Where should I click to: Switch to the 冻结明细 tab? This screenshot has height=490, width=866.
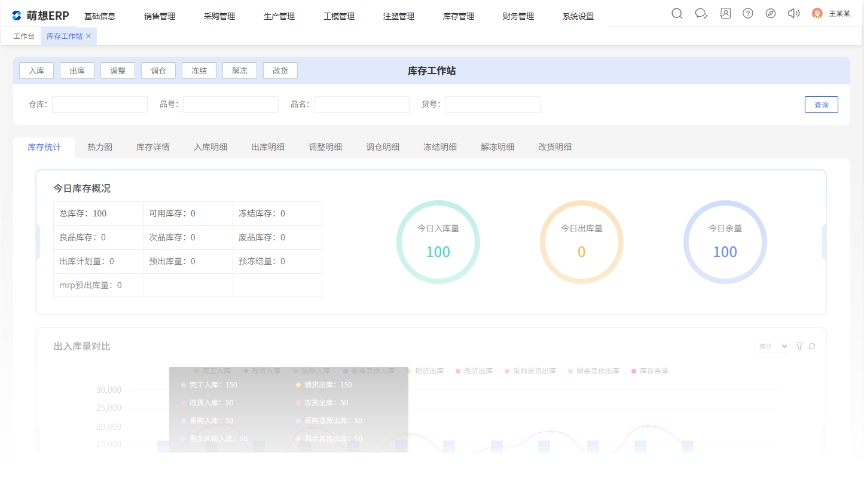click(x=440, y=147)
